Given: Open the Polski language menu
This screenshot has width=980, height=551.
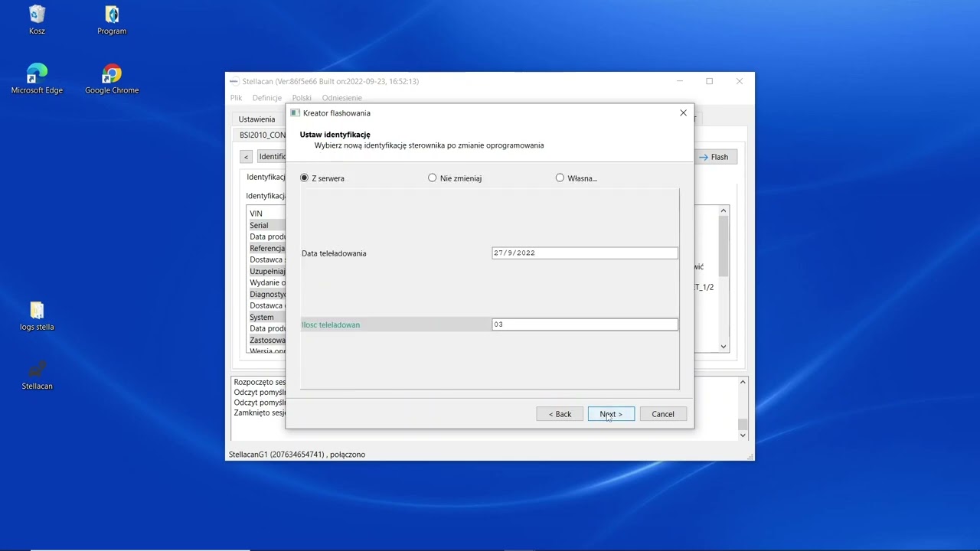Looking at the screenshot, I should 302,98.
